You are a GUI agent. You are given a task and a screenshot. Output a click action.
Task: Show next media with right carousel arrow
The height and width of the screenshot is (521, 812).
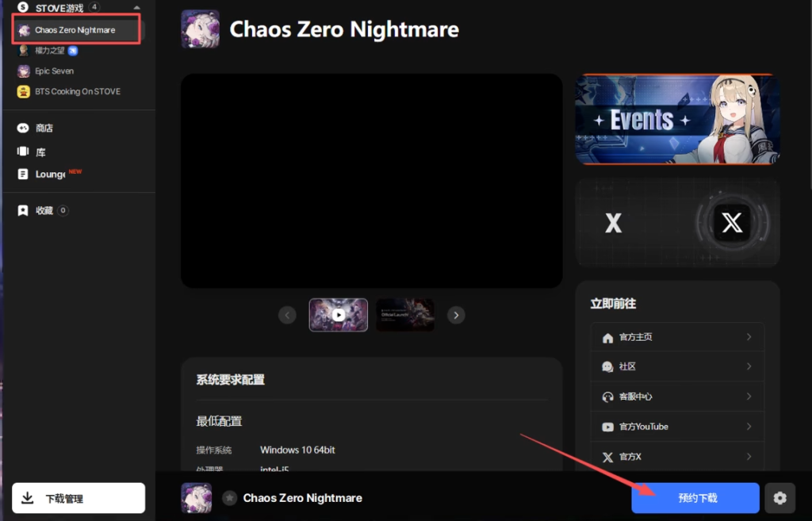click(x=456, y=315)
